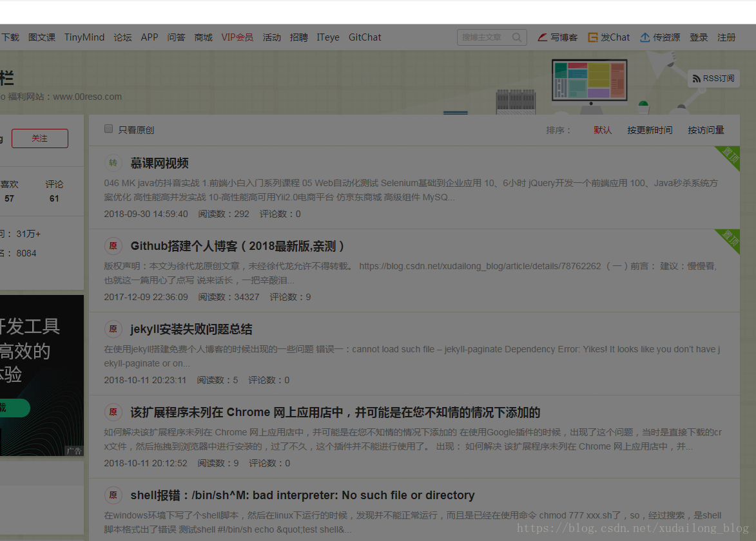Click the 发Chat orange icon
756x541 pixels.
[593, 37]
